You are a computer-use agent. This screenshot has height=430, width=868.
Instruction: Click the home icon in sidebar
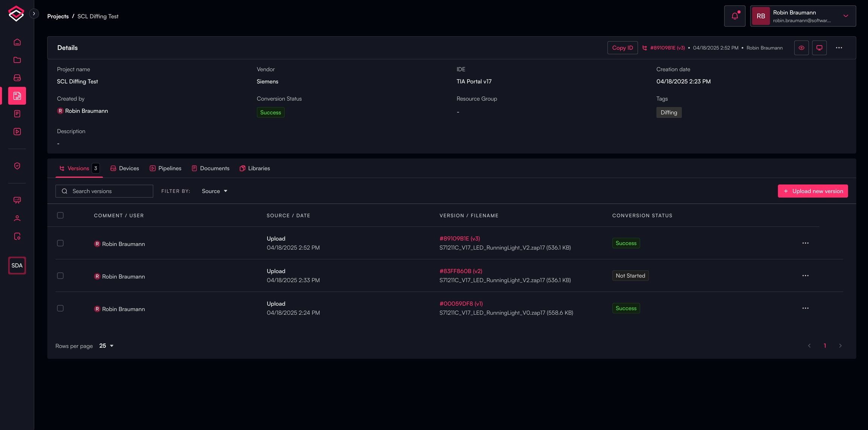[17, 42]
